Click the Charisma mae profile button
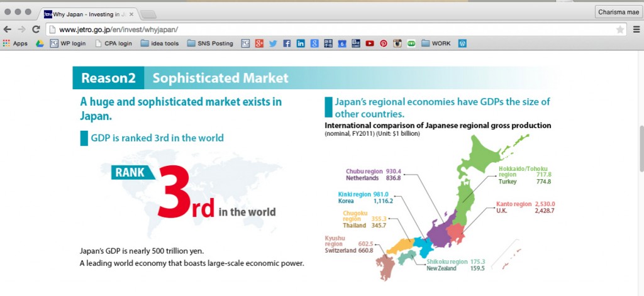This screenshot has height=296, width=644. (x=619, y=12)
